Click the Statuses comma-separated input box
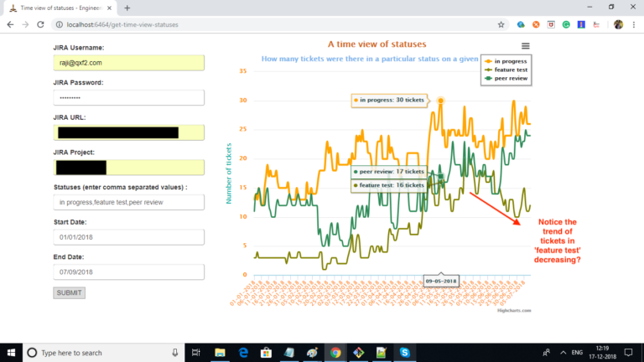Image resolution: width=644 pixels, height=362 pixels. [128, 202]
